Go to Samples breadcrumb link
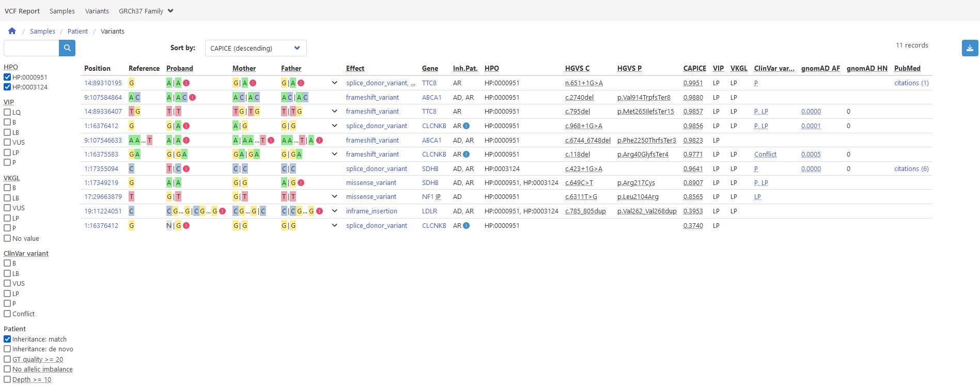This screenshot has height=387, width=980. (x=42, y=31)
